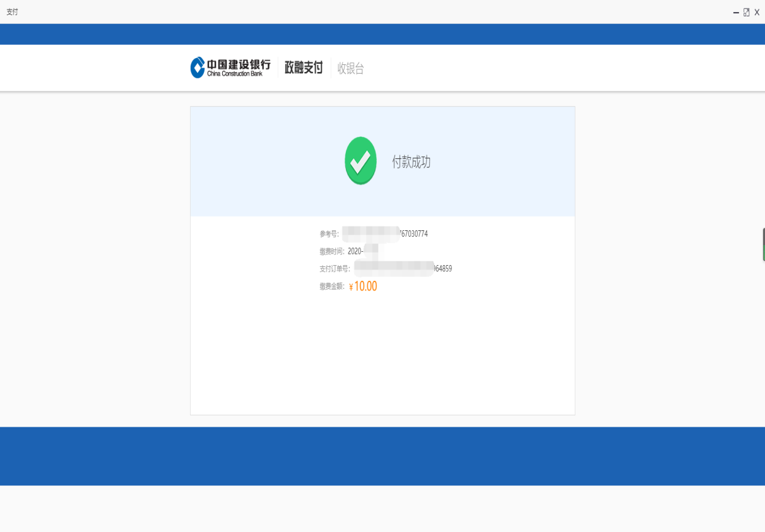Click the 缴费时间 field label

332,251
